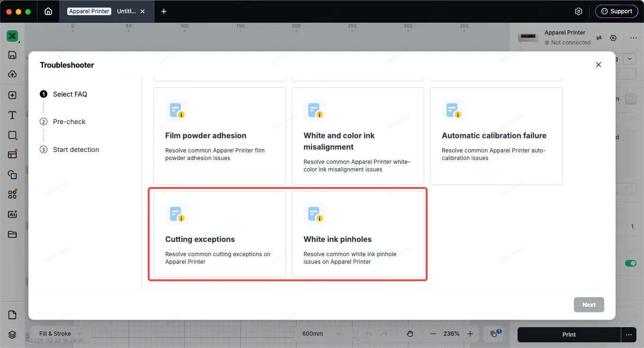Select Automatic calibration failure card

point(496,136)
